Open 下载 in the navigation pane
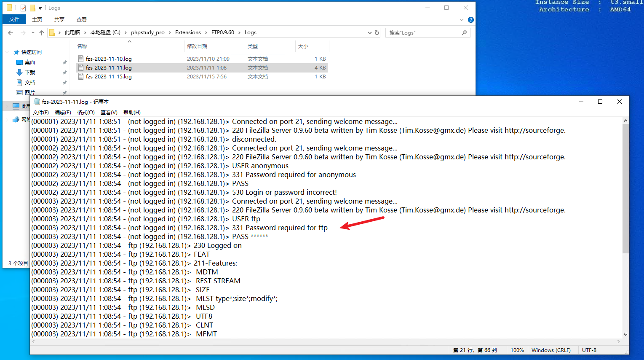This screenshot has height=360, width=644. click(x=30, y=73)
